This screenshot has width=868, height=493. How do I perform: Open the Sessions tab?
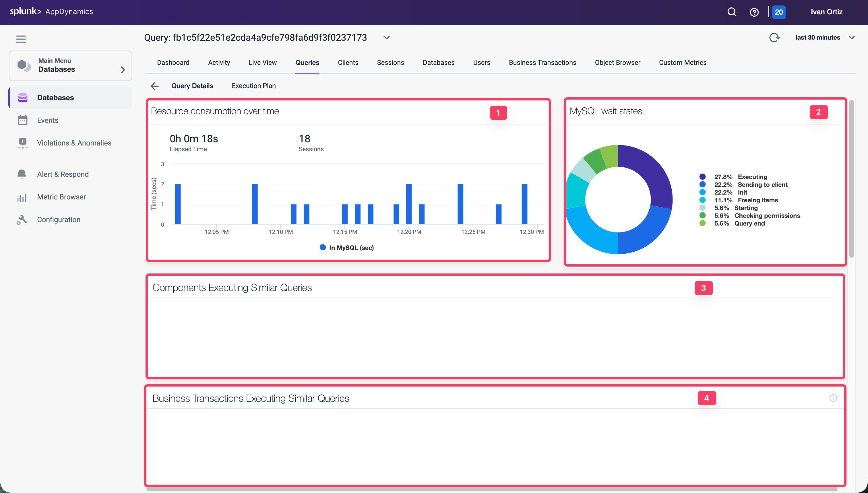[390, 63]
